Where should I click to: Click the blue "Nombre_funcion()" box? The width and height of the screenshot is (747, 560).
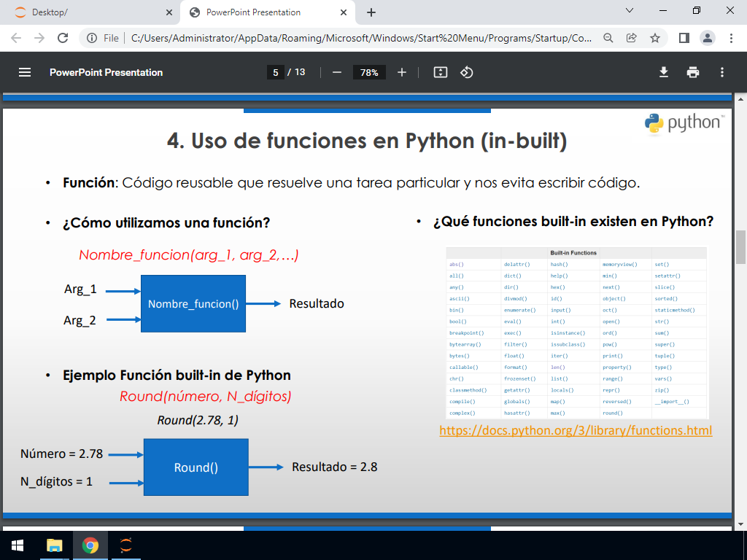click(x=193, y=304)
